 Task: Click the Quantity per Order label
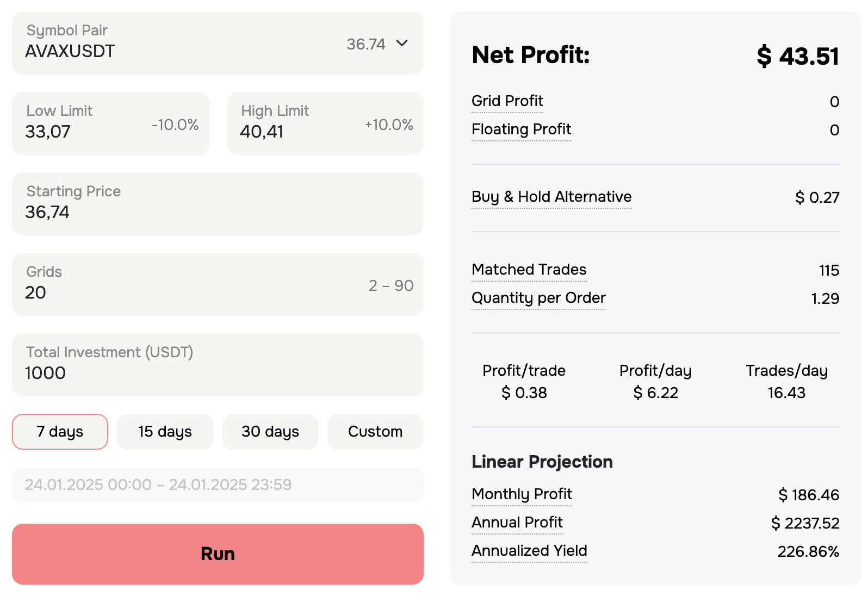[x=538, y=298]
